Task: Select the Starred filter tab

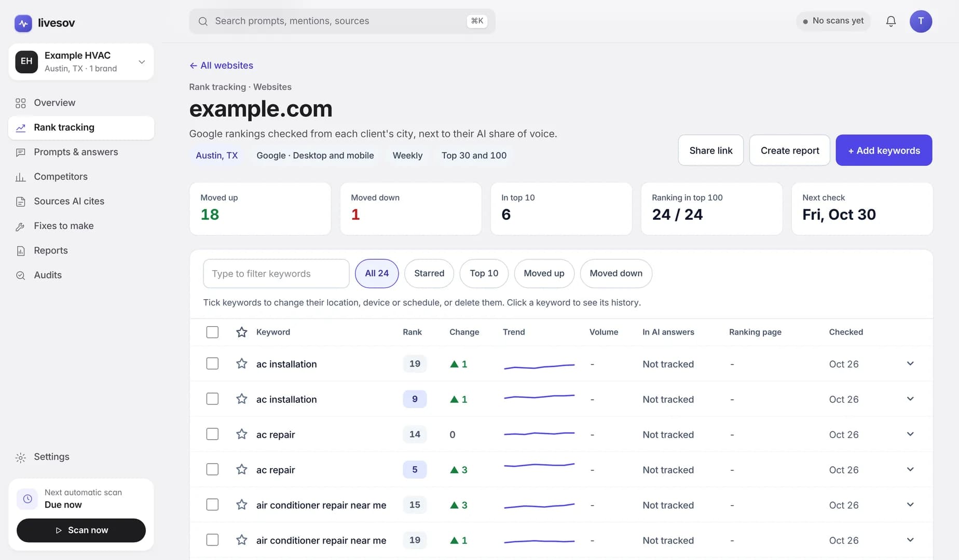Action: coord(429,273)
